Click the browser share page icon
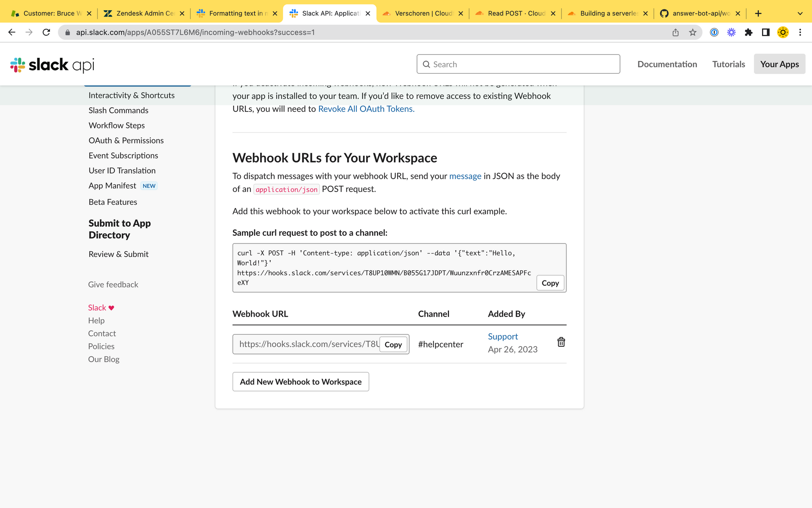This screenshot has height=508, width=812. [676, 33]
